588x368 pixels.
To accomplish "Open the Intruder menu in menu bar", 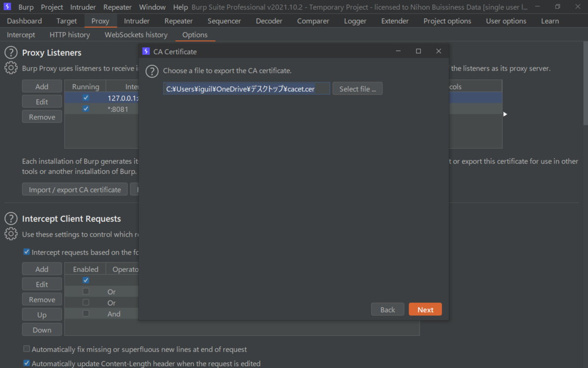I will coord(83,7).
